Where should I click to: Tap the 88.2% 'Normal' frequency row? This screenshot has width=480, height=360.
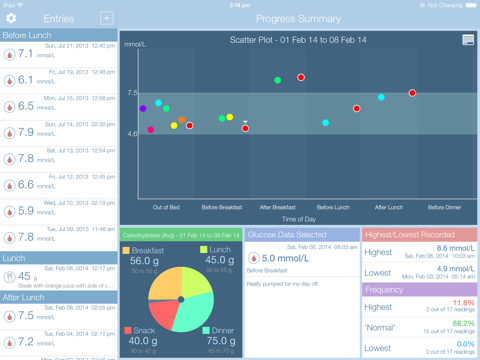tap(420, 327)
